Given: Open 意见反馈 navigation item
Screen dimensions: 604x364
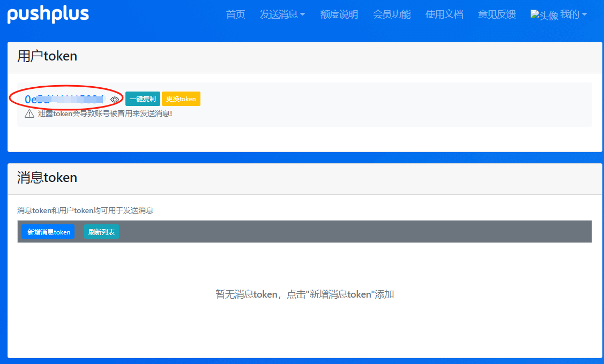Looking at the screenshot, I should (497, 14).
